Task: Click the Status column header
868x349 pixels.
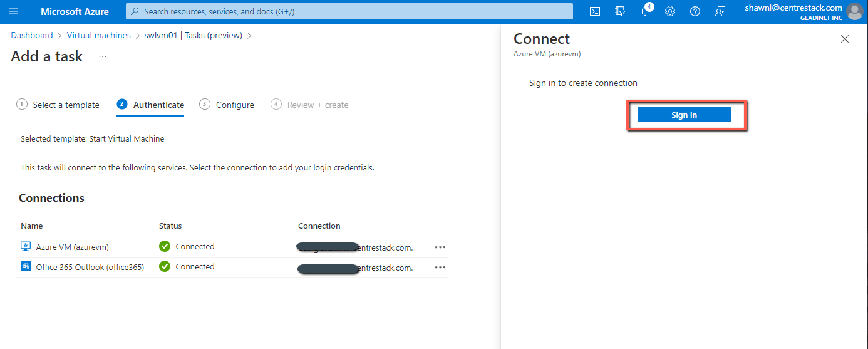Action: [170, 226]
